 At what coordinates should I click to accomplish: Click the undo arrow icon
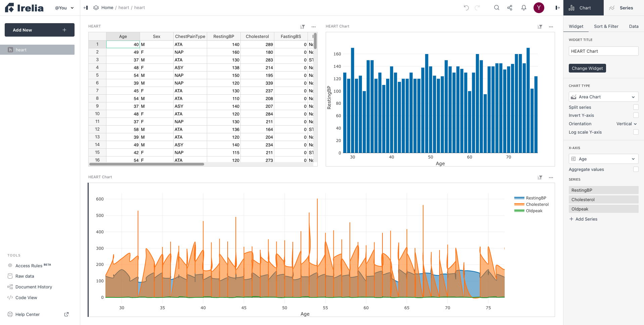[x=466, y=8]
